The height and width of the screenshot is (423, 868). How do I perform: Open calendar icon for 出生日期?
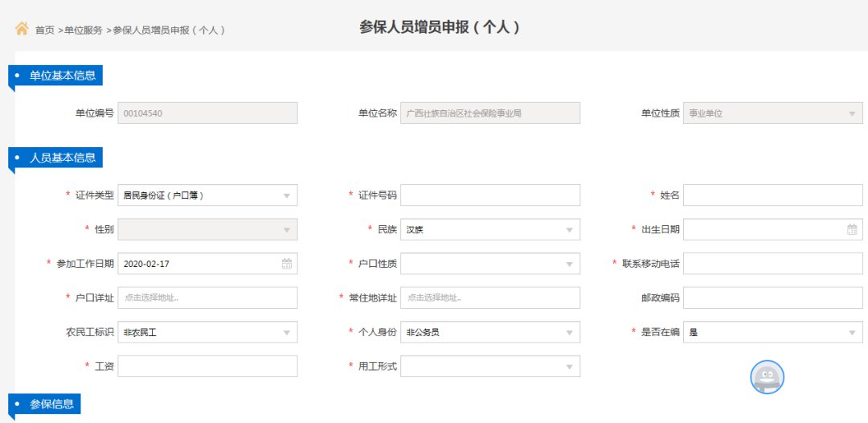click(852, 230)
